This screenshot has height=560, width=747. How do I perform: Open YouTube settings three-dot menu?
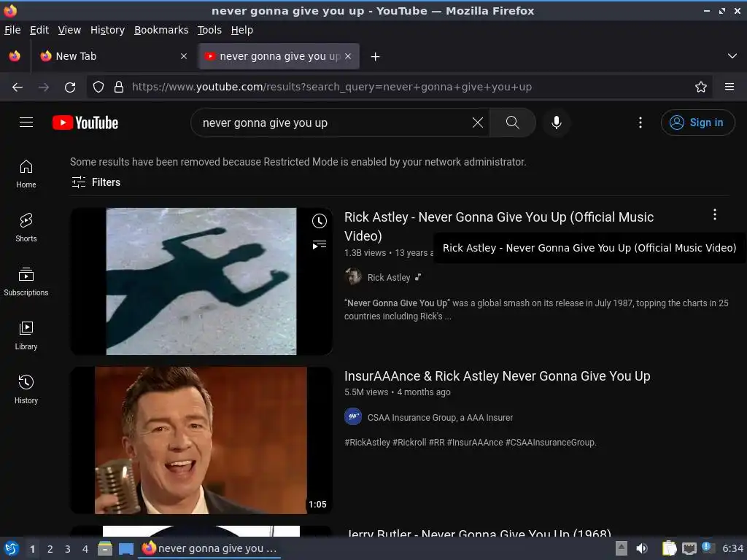tap(640, 122)
